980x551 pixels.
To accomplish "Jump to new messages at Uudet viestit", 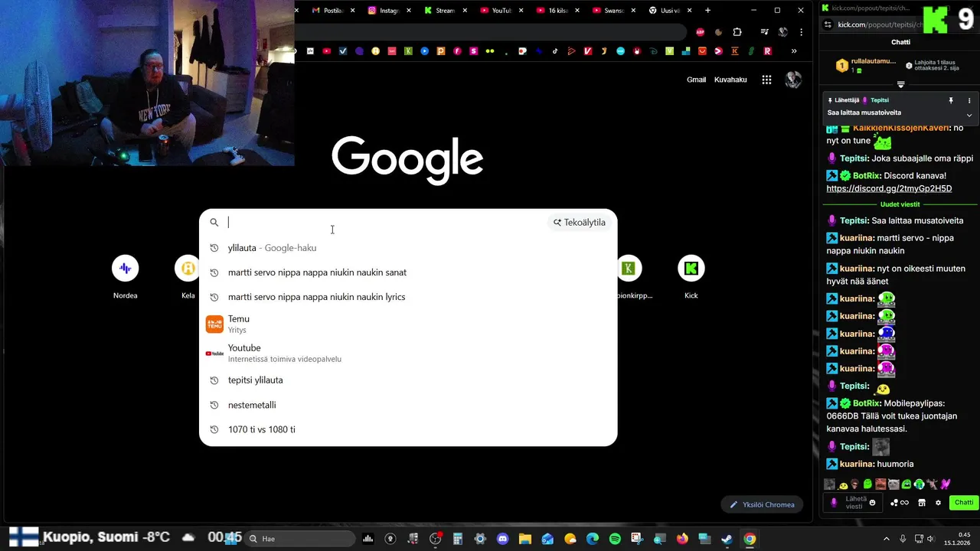I will (x=900, y=204).
